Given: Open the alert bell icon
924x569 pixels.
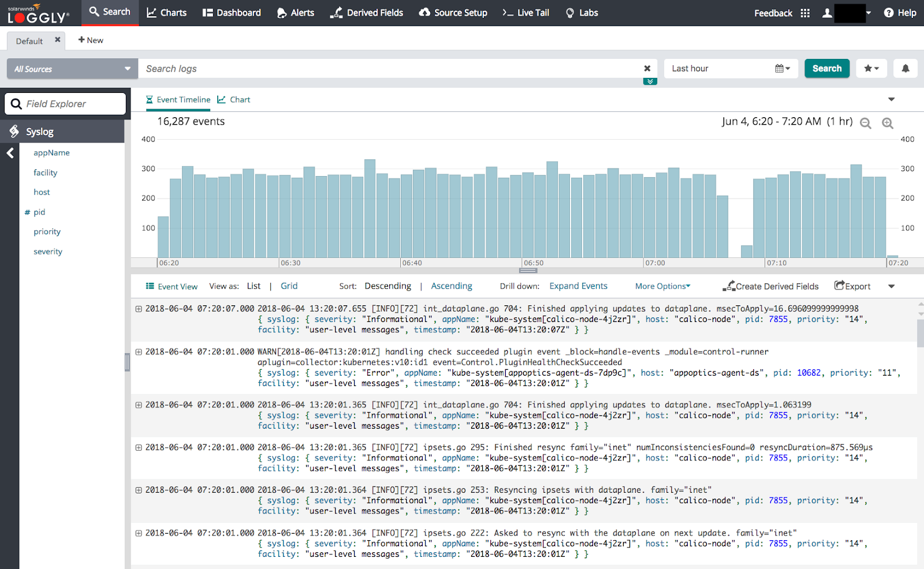Looking at the screenshot, I should click(x=905, y=69).
